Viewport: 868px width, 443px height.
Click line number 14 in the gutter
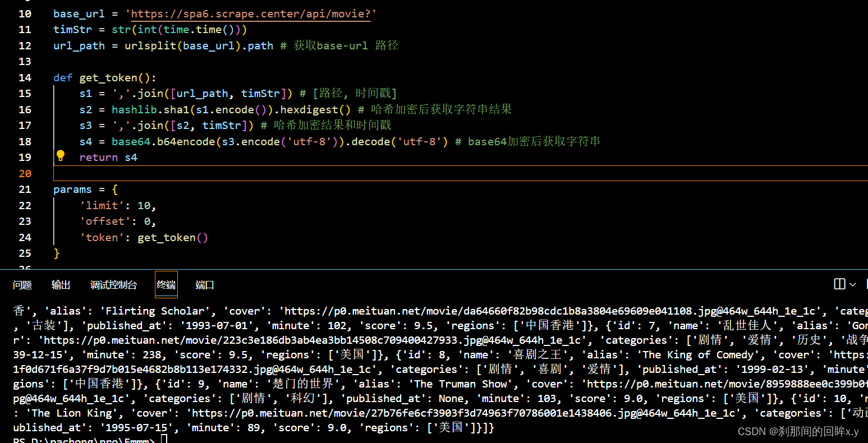25,77
